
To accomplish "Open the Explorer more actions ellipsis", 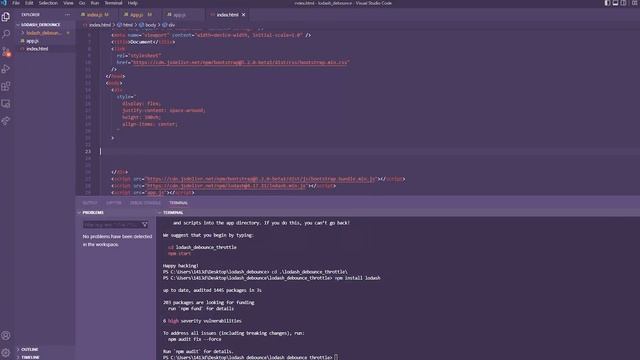I will tap(67, 15).
